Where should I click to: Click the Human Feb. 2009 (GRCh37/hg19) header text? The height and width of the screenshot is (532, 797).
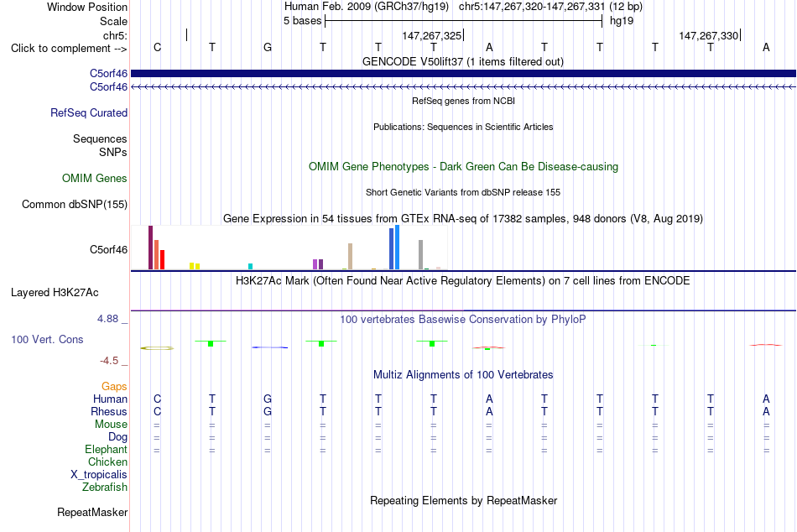(367, 7)
